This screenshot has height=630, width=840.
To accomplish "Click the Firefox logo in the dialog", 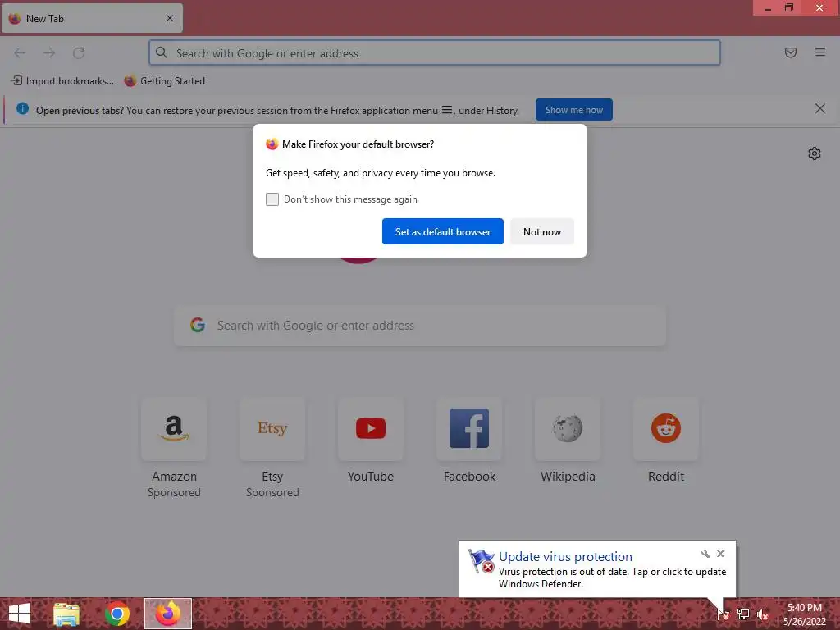I will coord(272,144).
